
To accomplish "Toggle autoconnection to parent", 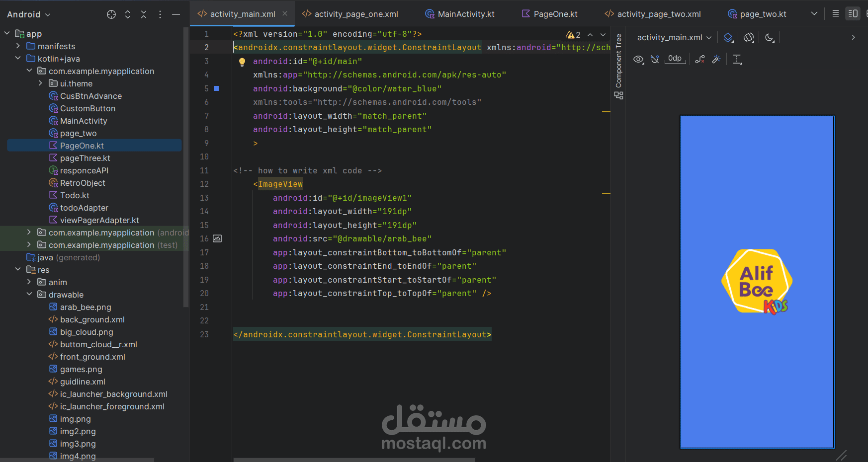I will click(655, 60).
